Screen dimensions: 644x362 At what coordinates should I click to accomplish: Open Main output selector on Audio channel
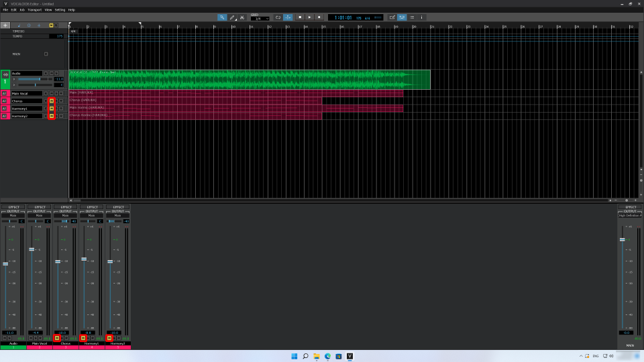13,215
